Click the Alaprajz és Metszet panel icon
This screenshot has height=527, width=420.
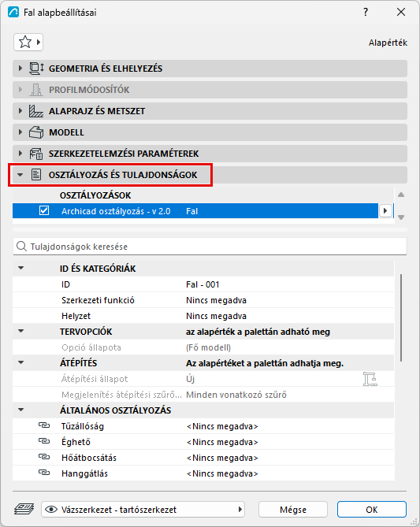tap(36, 111)
